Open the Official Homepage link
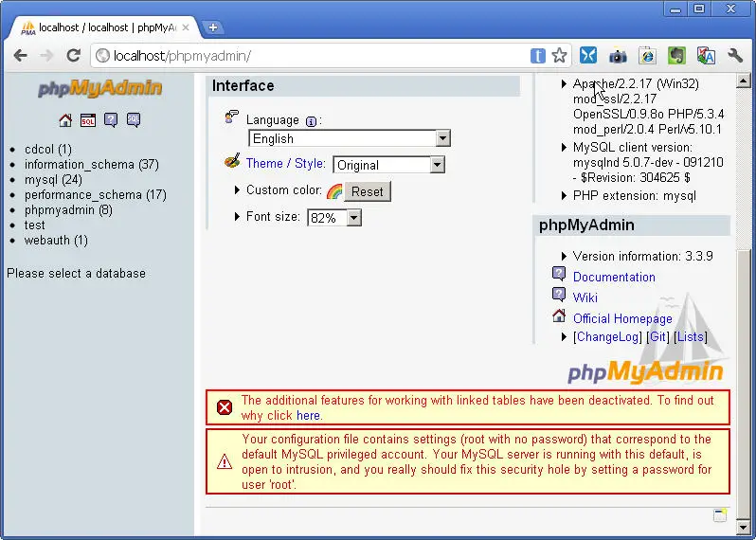The image size is (756, 540). pos(622,318)
